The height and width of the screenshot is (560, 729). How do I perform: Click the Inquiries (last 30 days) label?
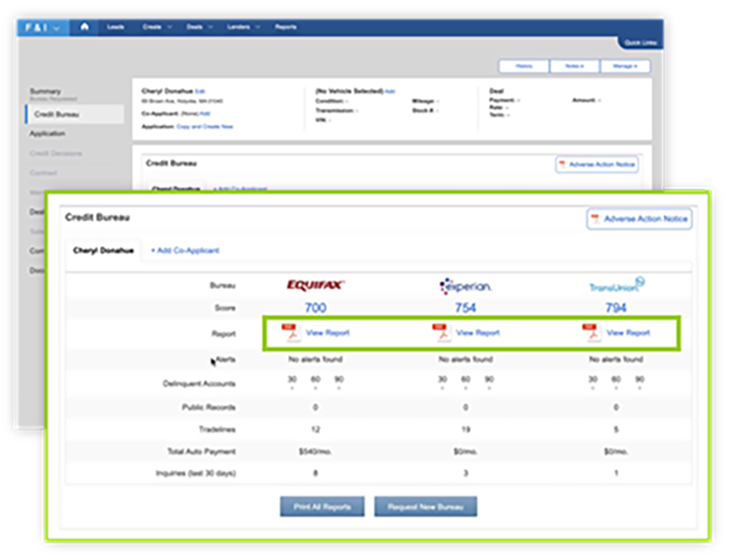pyautogui.click(x=196, y=473)
